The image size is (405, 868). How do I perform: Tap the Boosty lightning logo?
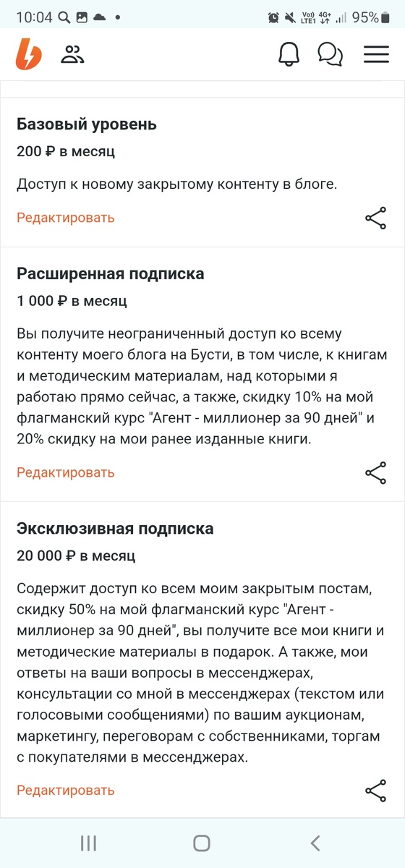coord(29,54)
